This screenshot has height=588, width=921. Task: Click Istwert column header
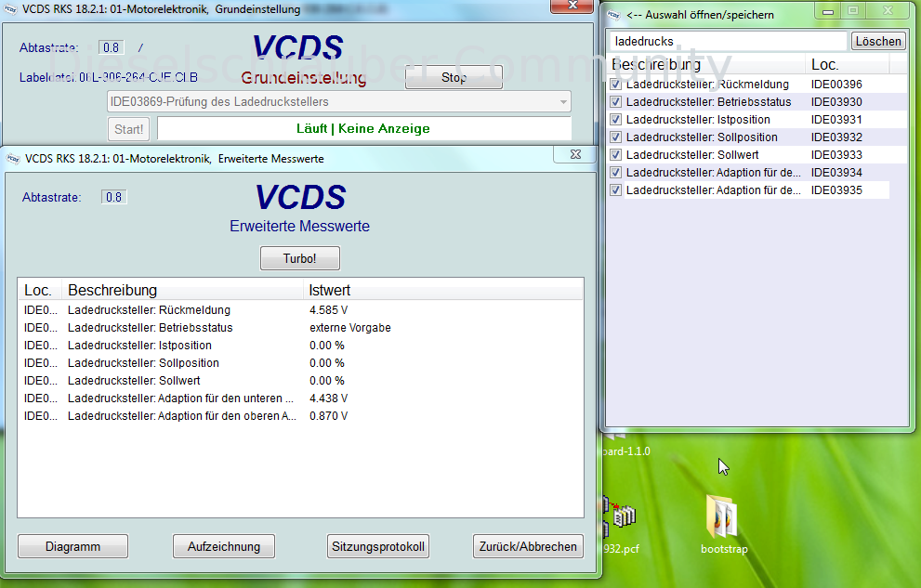[442, 290]
